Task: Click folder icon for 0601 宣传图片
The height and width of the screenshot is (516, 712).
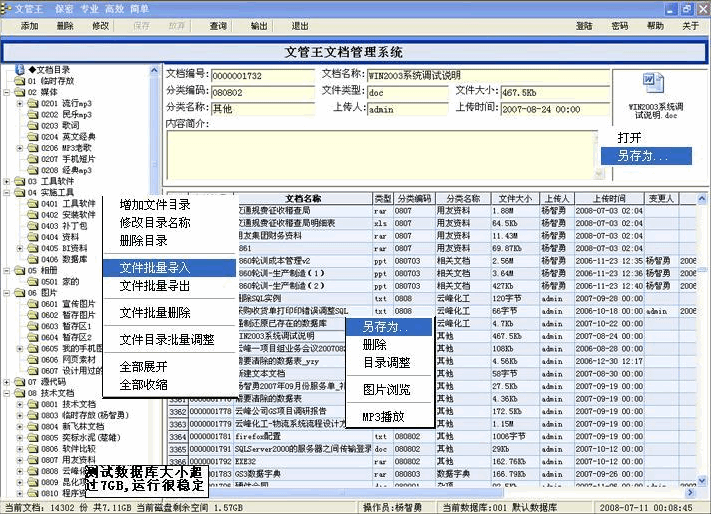Action: point(33,303)
